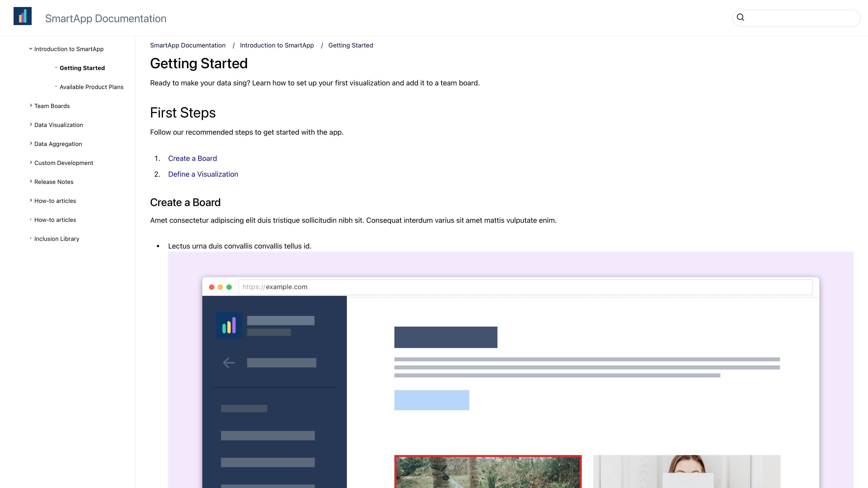Click the SmartApp Documentation header title
This screenshot has height=488, width=868.
[x=106, y=18]
